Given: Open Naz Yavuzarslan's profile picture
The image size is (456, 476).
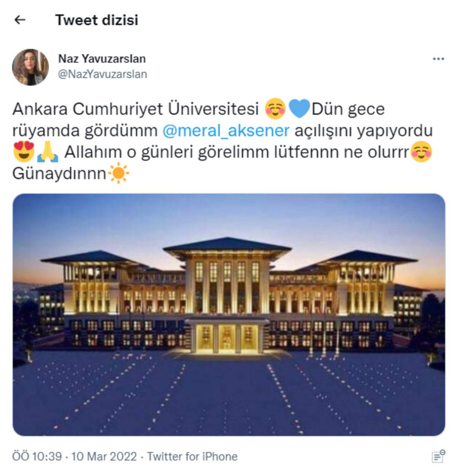Looking at the screenshot, I should tap(30, 67).
